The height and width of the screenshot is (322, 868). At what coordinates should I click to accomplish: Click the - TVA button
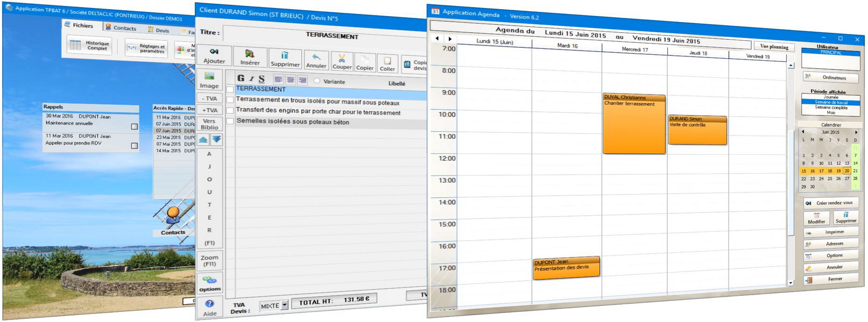click(209, 98)
